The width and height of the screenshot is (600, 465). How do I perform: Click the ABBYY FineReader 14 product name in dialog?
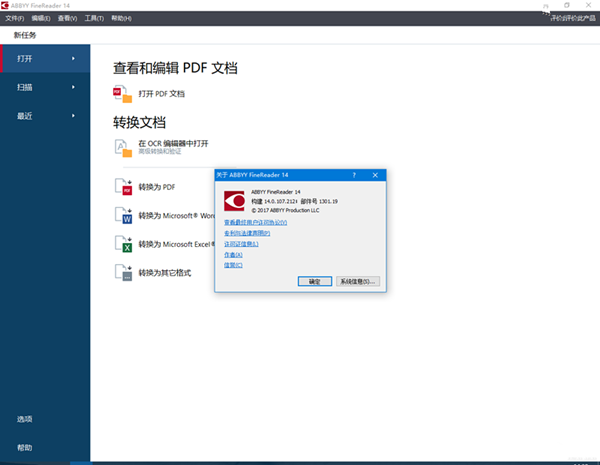pyautogui.click(x=276, y=192)
